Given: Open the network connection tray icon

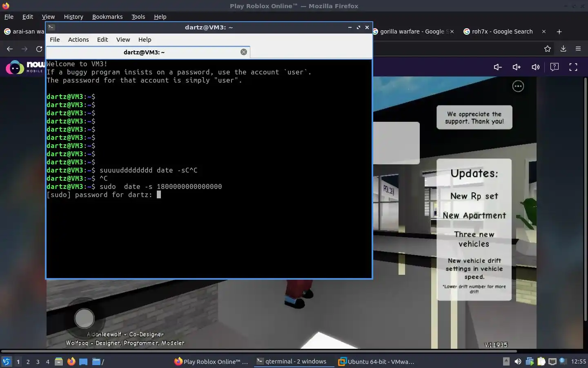Looking at the screenshot, I should (552, 361).
